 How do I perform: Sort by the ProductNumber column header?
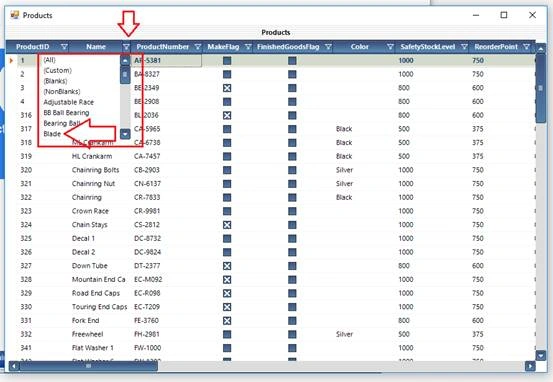click(163, 47)
